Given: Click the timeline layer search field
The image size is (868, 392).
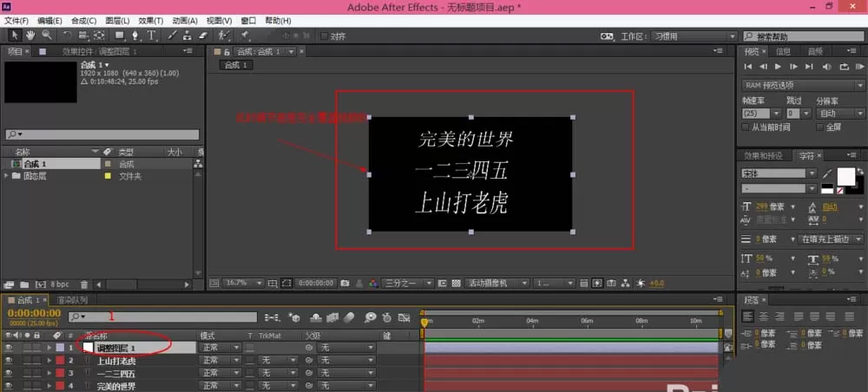Looking at the screenshot, I should tap(163, 317).
